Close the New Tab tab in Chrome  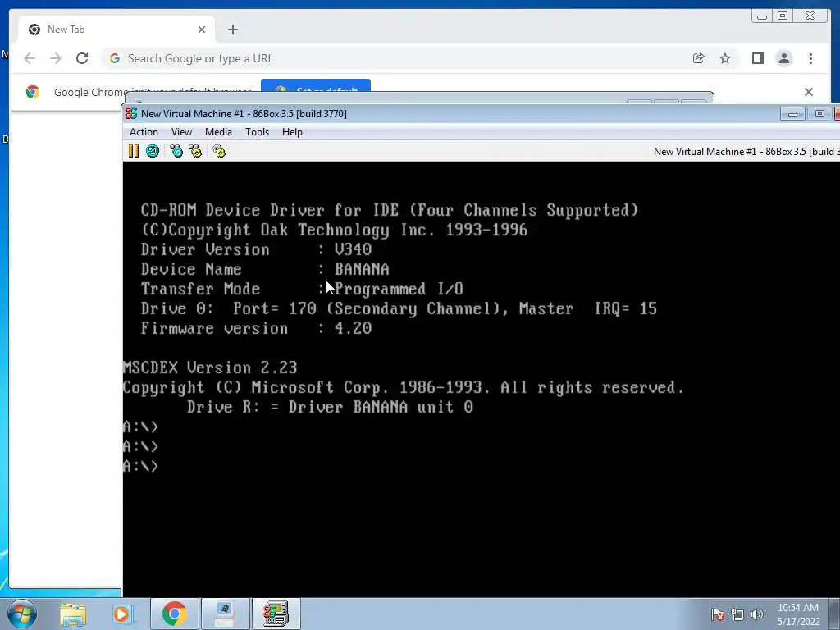click(202, 30)
